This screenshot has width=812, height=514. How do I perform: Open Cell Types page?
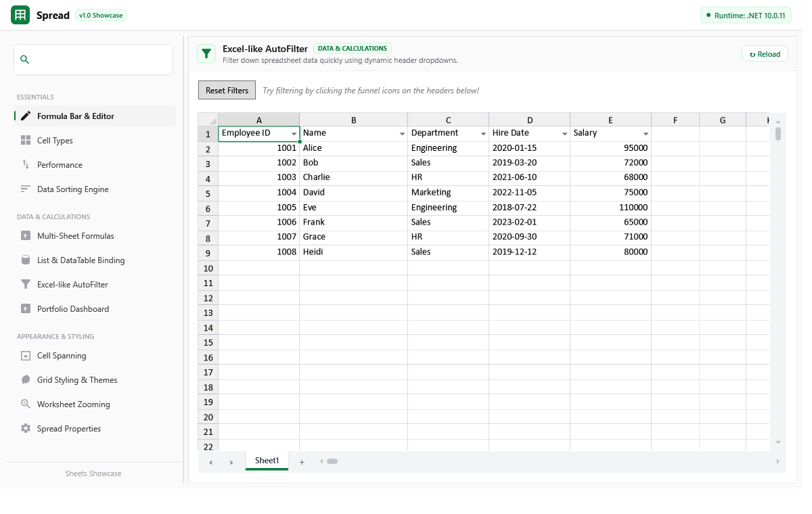(x=95, y=141)
